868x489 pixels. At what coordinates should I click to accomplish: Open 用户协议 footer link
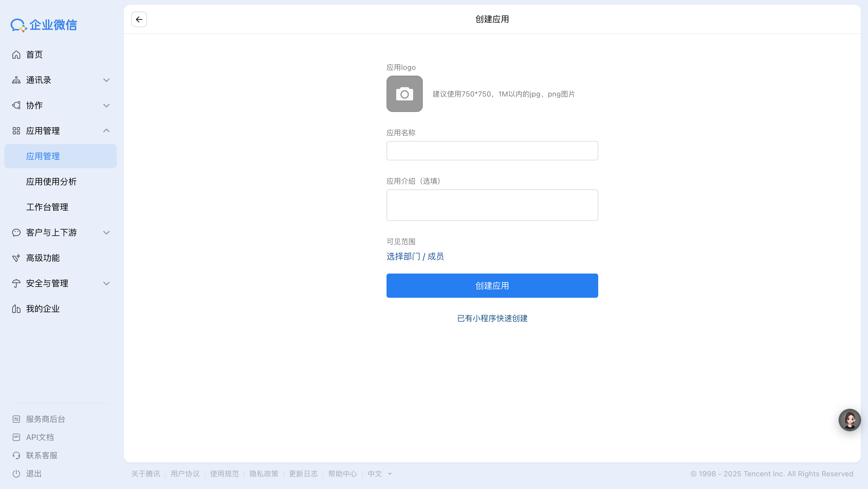(185, 474)
